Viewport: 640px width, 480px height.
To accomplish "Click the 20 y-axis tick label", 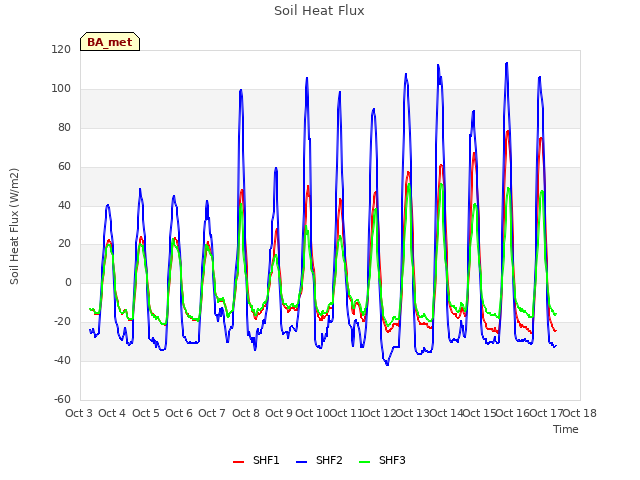I will (x=64, y=244).
